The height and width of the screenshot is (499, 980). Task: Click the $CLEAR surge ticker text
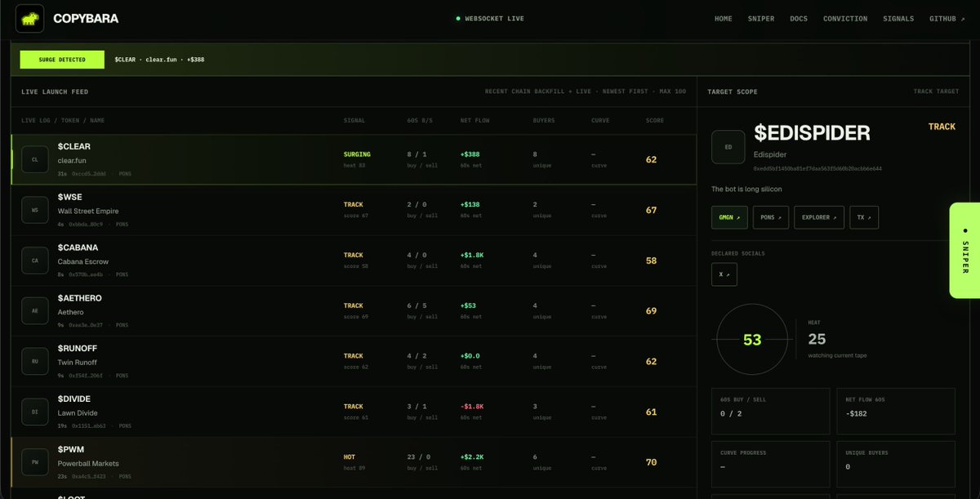159,60
